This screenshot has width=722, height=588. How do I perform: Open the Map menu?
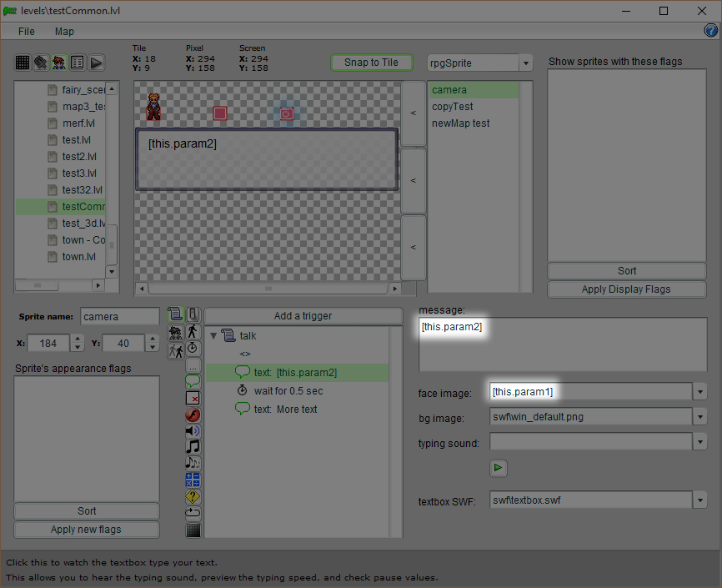[x=64, y=32]
